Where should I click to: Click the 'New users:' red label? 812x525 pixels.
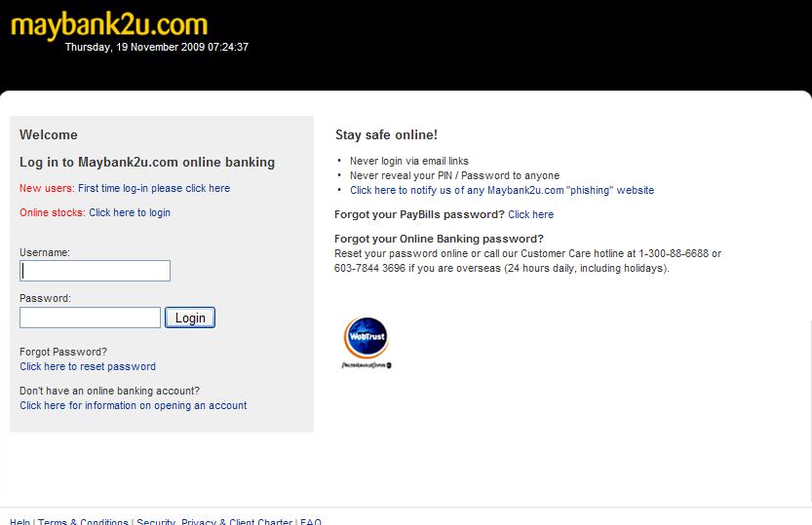point(47,188)
